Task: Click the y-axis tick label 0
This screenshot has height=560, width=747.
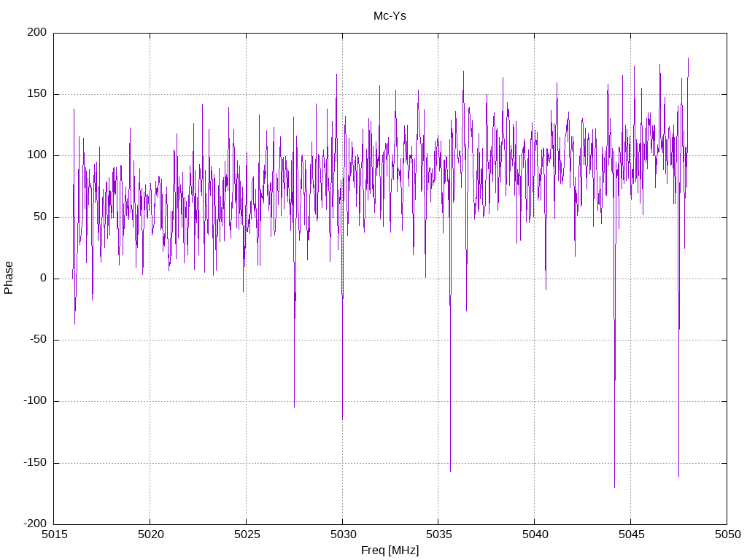Action: (x=44, y=278)
